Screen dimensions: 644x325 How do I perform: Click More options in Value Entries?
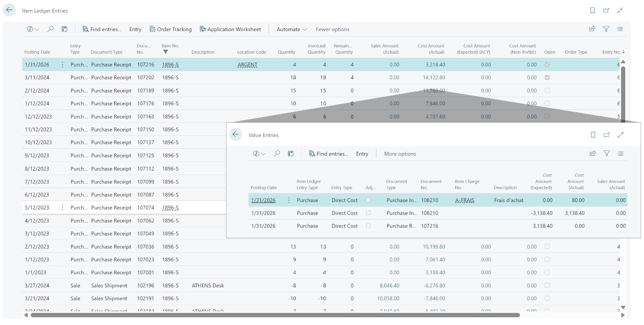click(400, 154)
